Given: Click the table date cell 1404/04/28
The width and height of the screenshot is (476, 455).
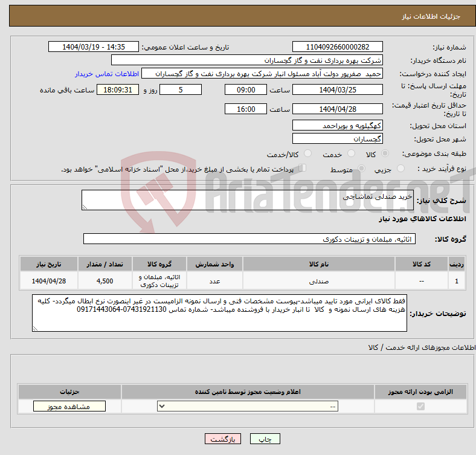Looking at the screenshot, I should 49,281.
